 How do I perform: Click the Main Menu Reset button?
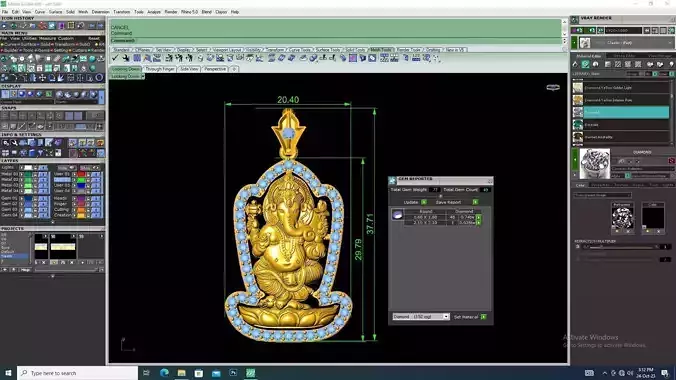(94, 38)
